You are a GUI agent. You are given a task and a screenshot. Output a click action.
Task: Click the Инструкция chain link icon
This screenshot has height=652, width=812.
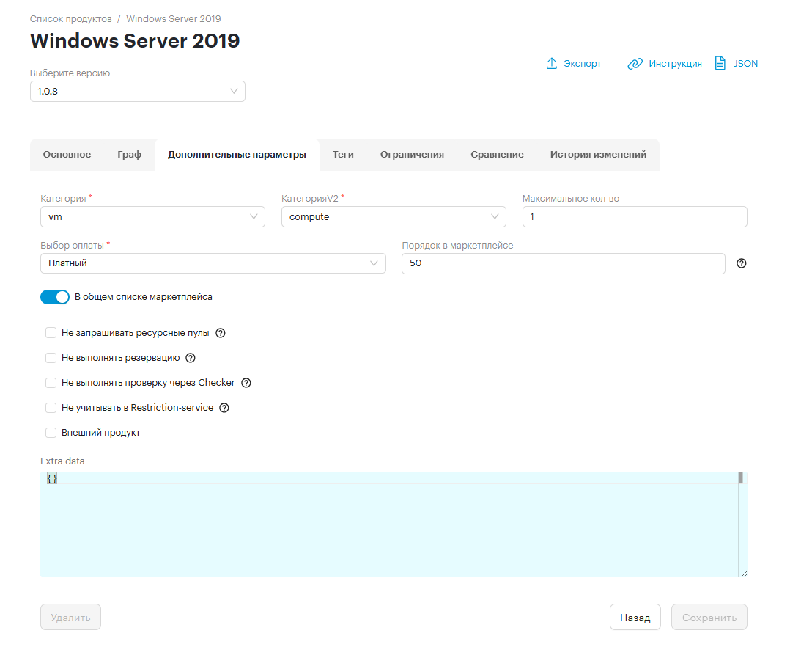pyautogui.click(x=635, y=64)
